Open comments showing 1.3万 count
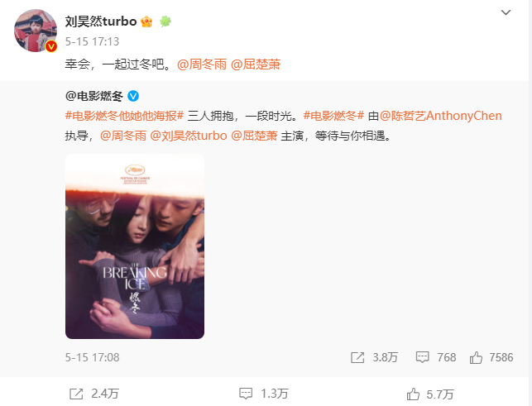The height and width of the screenshot is (406, 532). pyautogui.click(x=264, y=394)
